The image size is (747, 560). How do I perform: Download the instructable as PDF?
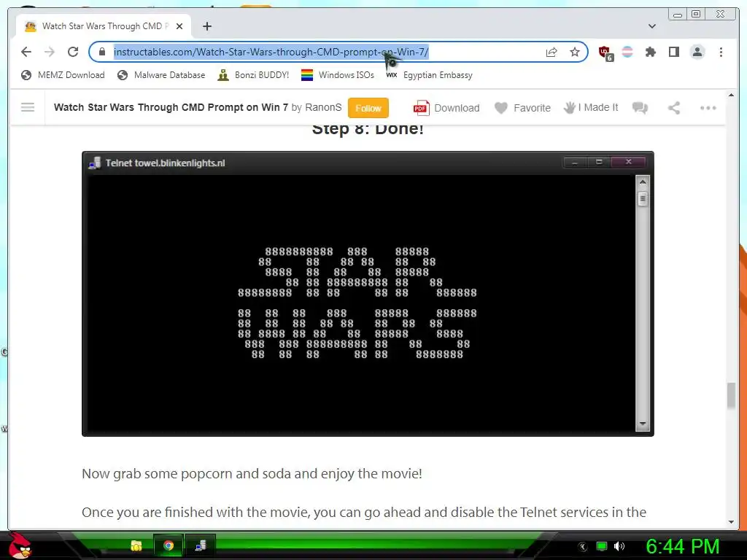(446, 108)
